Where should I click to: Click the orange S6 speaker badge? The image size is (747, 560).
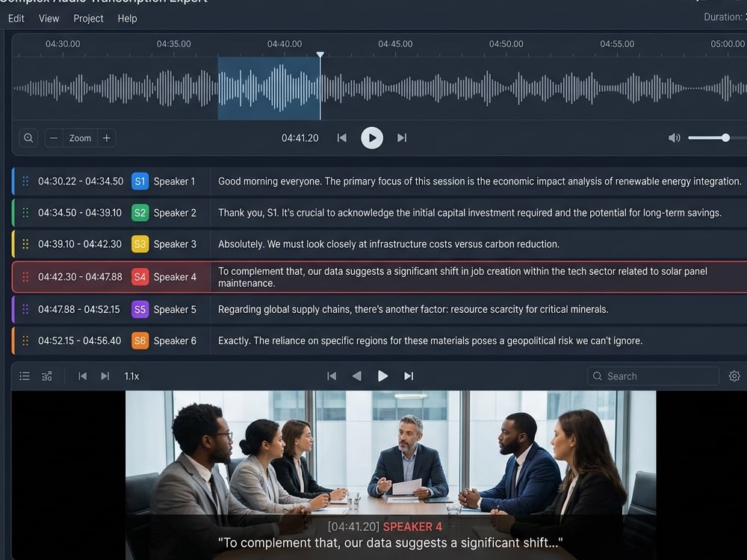(140, 341)
